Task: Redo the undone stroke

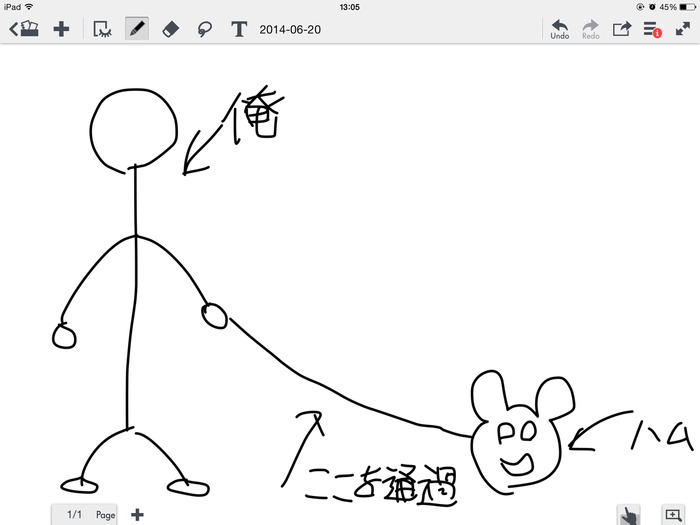Action: (591, 29)
